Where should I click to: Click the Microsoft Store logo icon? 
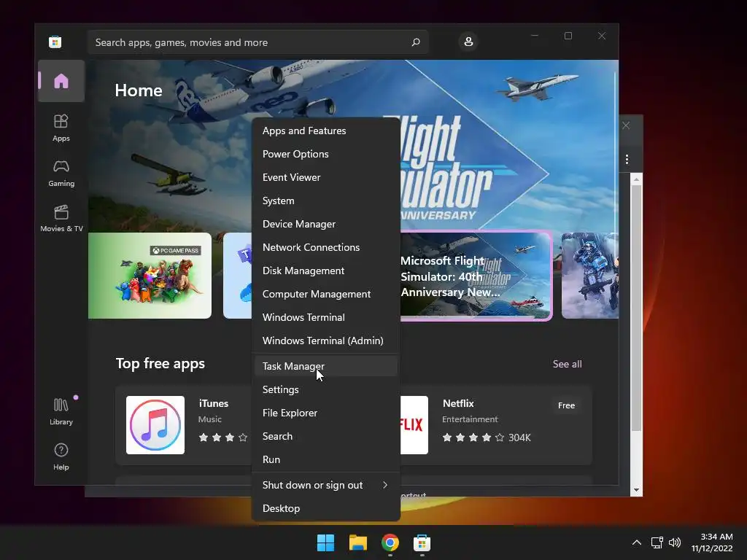(55, 42)
